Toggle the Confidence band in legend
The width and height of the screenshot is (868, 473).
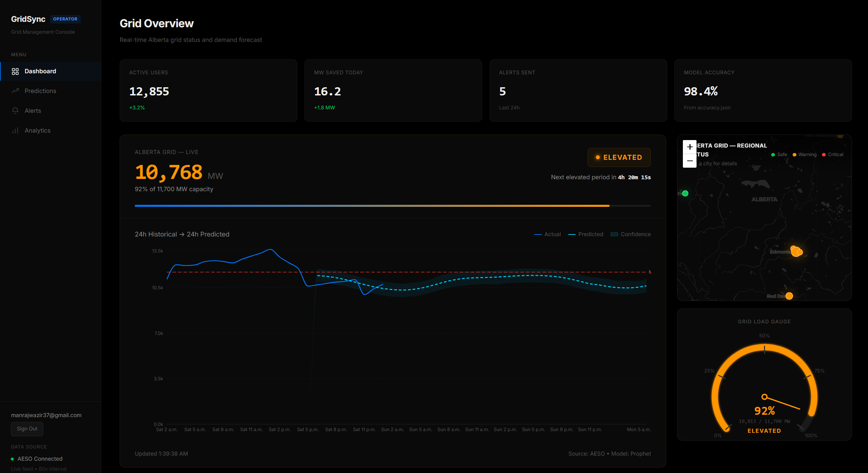(631, 234)
